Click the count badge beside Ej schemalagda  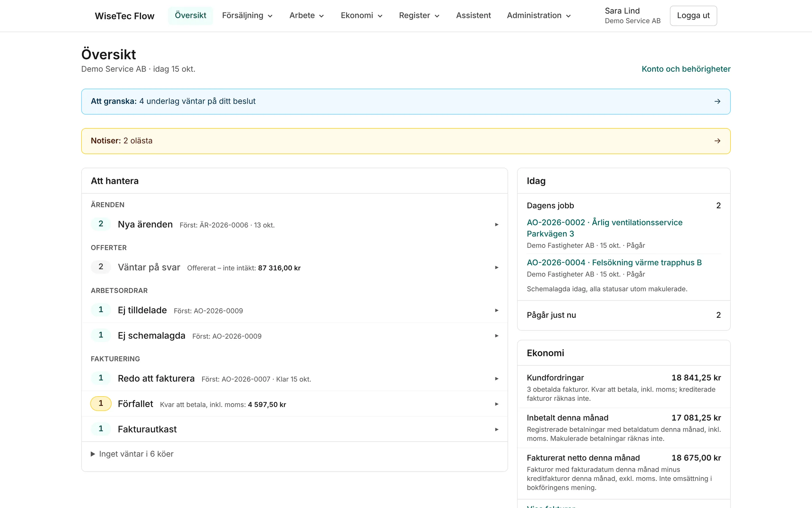point(101,335)
